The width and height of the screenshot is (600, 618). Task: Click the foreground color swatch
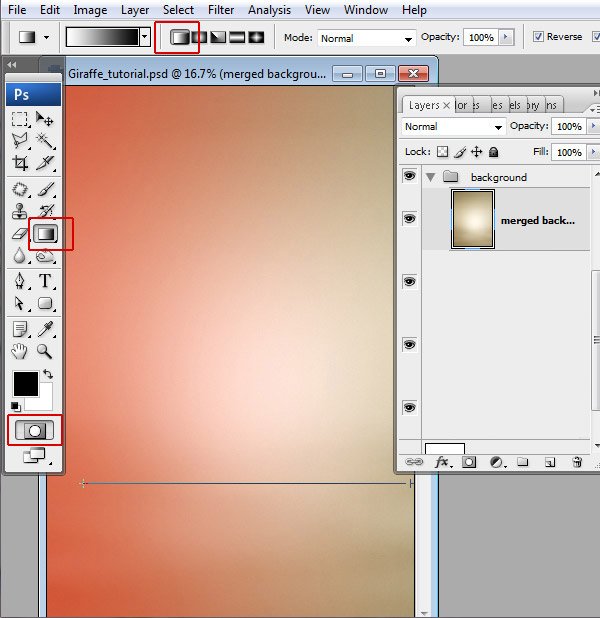pyautogui.click(x=25, y=383)
